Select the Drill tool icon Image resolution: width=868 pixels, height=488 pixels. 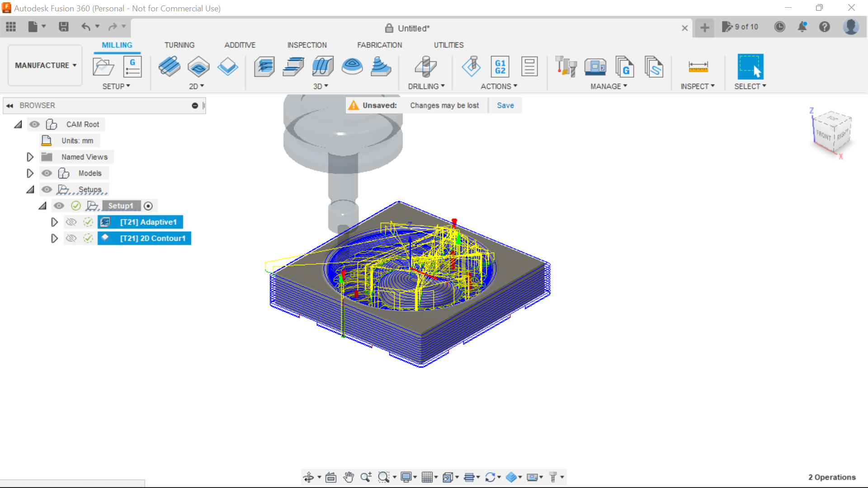(425, 67)
